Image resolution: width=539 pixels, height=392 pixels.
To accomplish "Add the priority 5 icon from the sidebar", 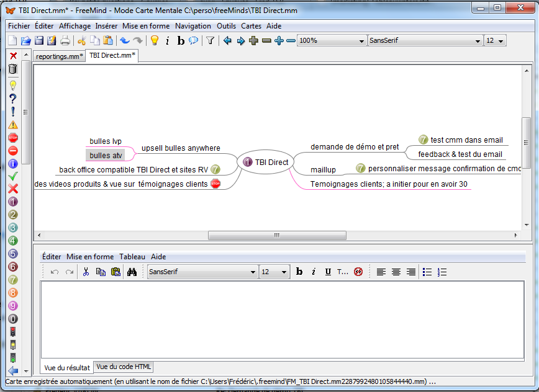I will tap(12, 254).
